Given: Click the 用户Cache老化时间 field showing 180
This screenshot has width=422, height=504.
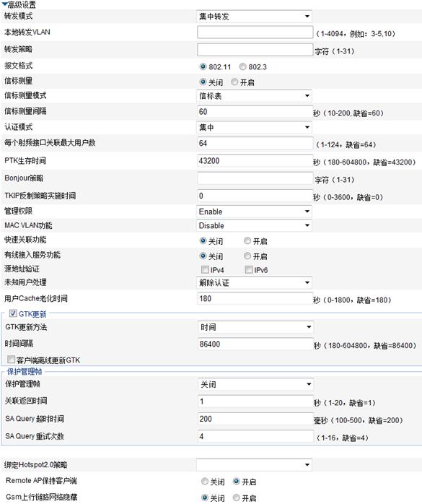Looking at the screenshot, I should coord(255,299).
